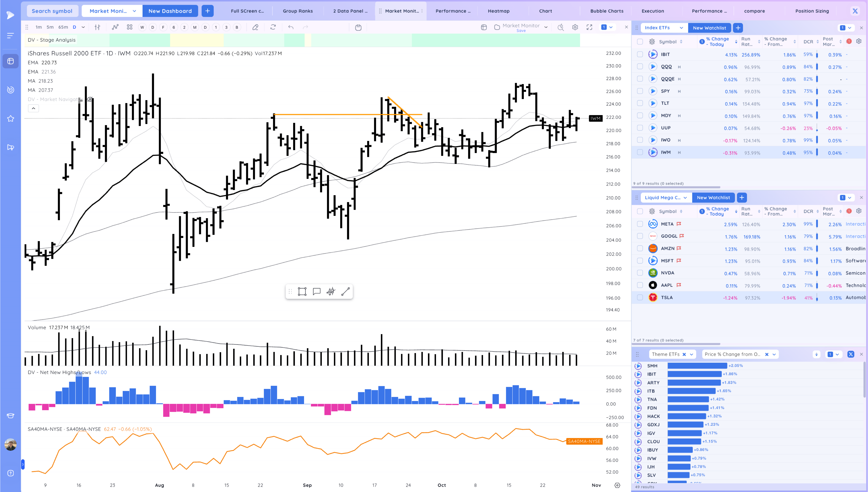
Task: Click the refresh chart icon
Action: coord(273,27)
